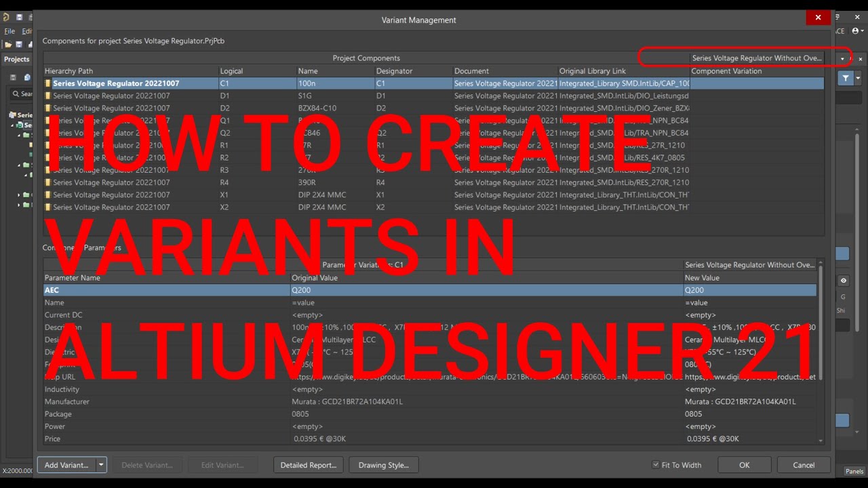This screenshot has height=488, width=868.
Task: Open the filter dropdown arrow in right panel
Action: pos(857,78)
